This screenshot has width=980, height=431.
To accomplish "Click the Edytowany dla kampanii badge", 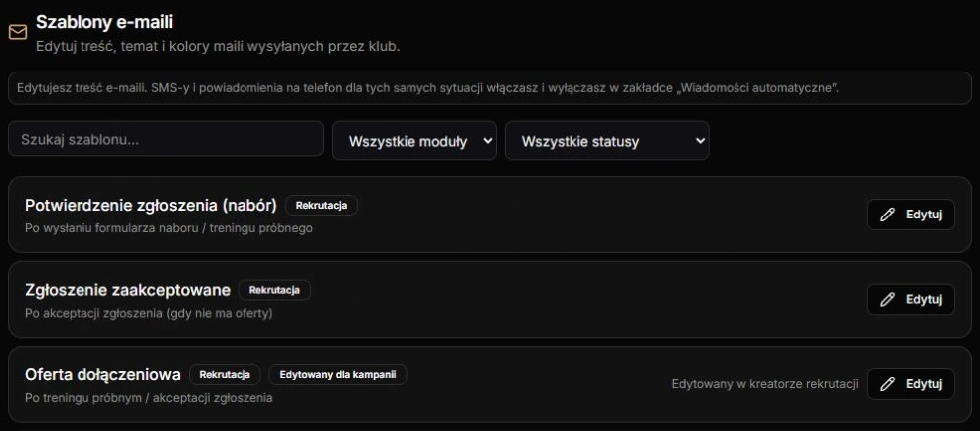I will 338,374.
